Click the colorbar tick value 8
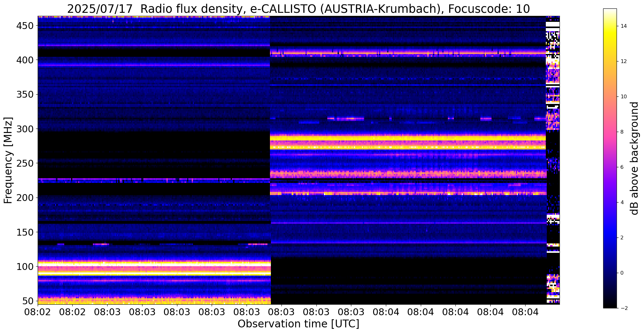Screen dimensions: 644x333 (622, 132)
